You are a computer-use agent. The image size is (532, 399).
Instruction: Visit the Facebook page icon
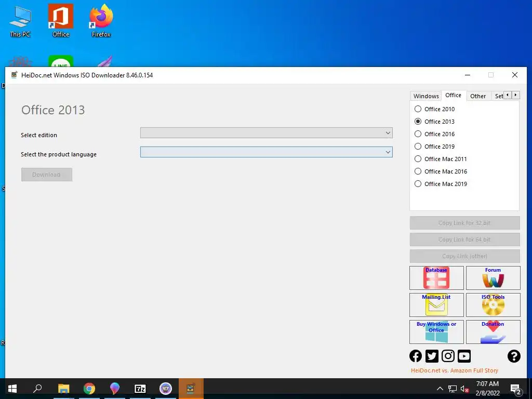click(x=416, y=356)
